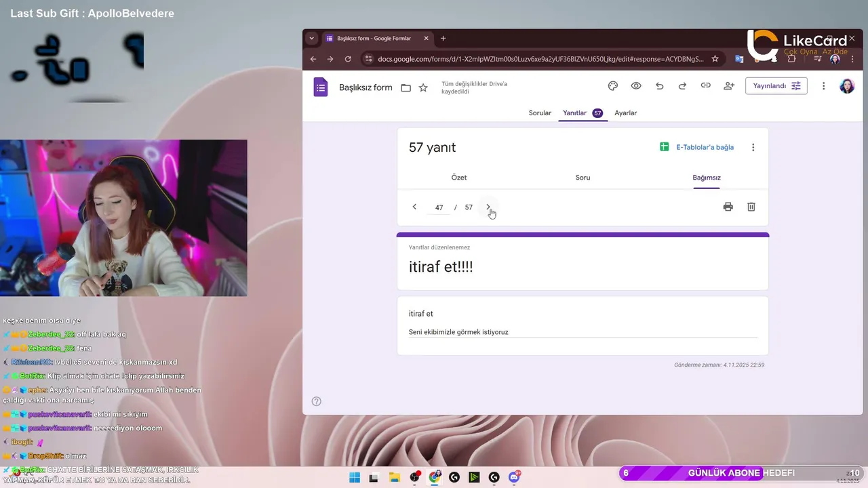Go to the Ayarlar tab
Image resolution: width=868 pixels, height=488 pixels.
click(x=626, y=113)
